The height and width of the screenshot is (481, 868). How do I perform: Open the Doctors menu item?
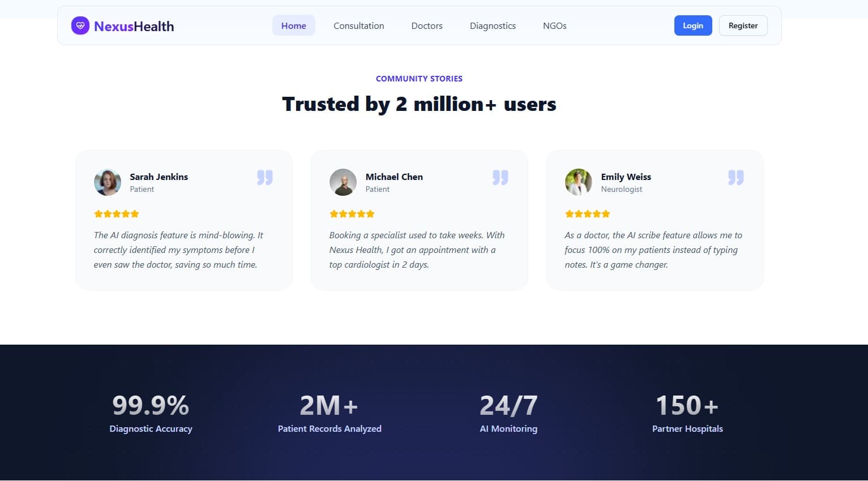[x=427, y=25]
